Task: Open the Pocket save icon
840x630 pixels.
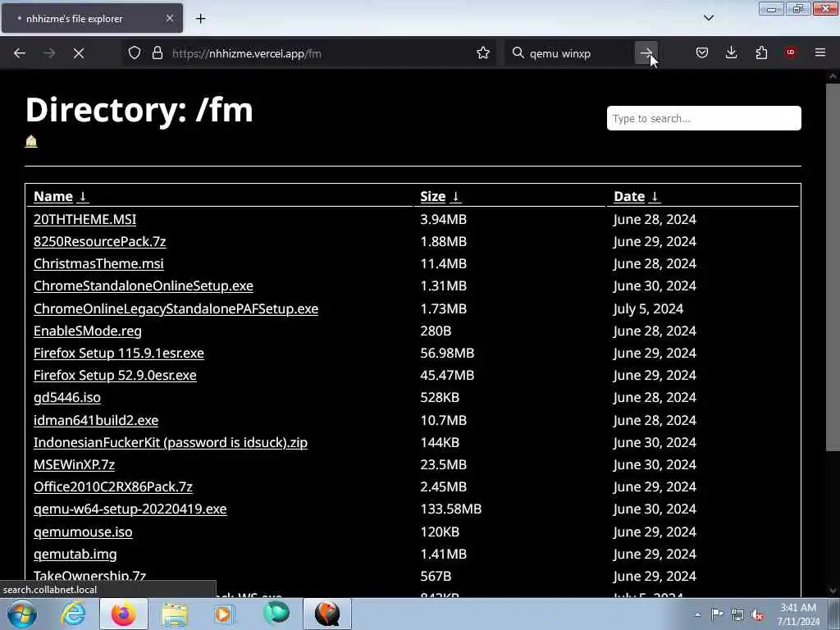Action: tap(702, 53)
